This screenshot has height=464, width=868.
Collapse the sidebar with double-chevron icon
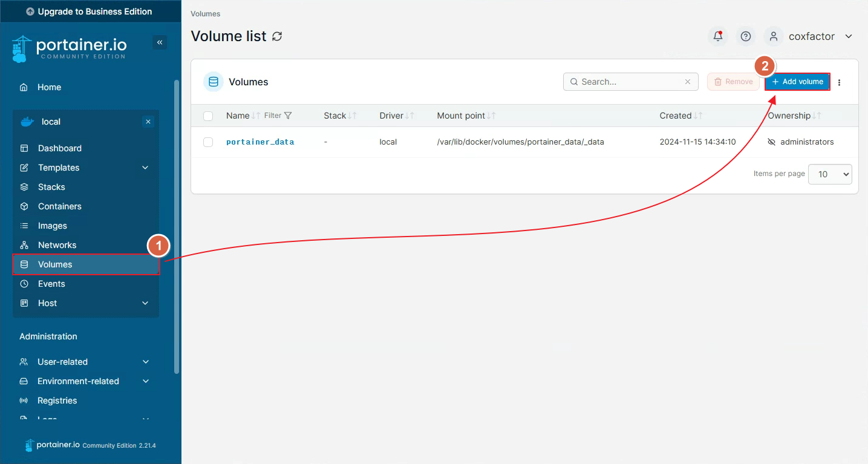(x=160, y=42)
